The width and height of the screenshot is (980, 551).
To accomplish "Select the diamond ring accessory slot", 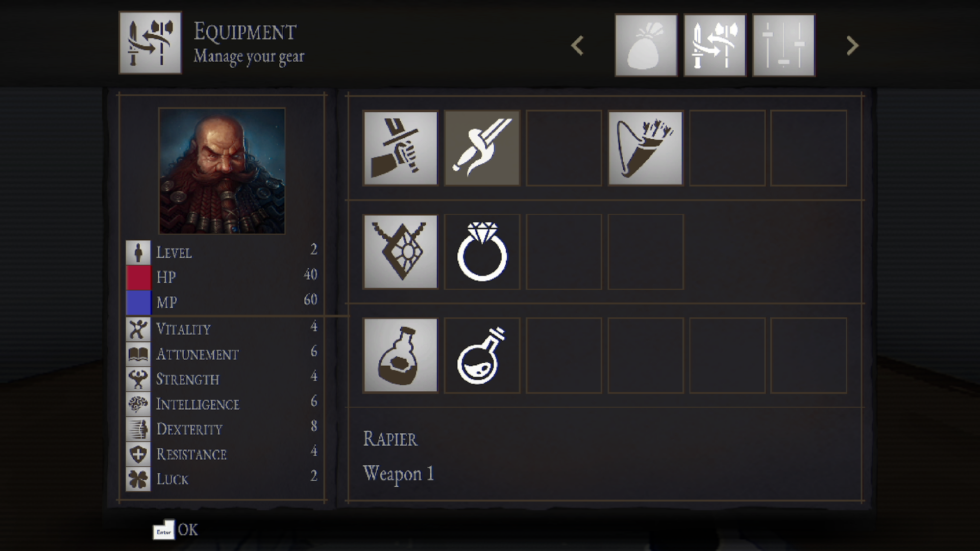I will click(482, 252).
